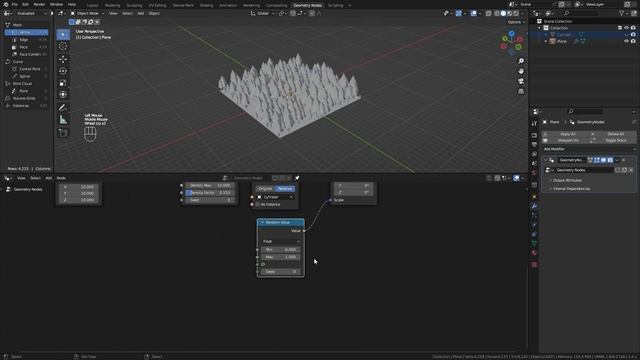Open the Add Modifier dropdown
640x360 pixels.
[x=589, y=149]
